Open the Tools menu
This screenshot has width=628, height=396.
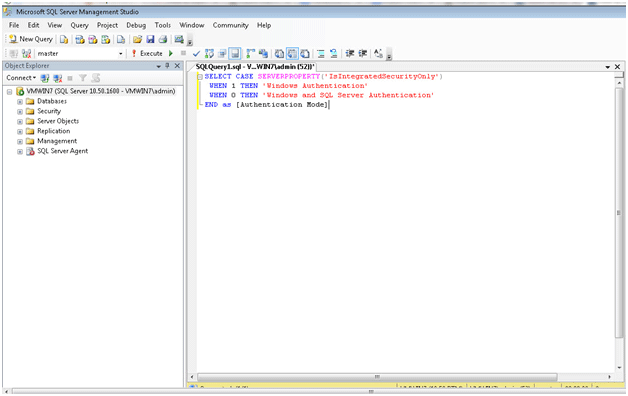pyautogui.click(x=163, y=25)
